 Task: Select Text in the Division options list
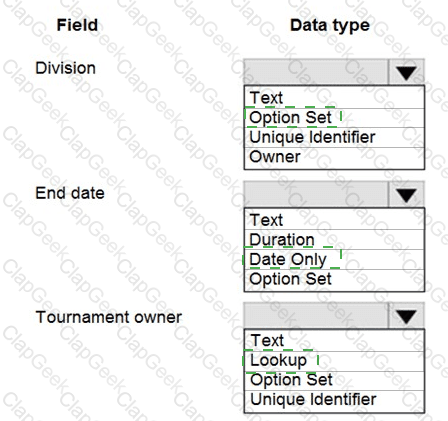tap(334, 98)
